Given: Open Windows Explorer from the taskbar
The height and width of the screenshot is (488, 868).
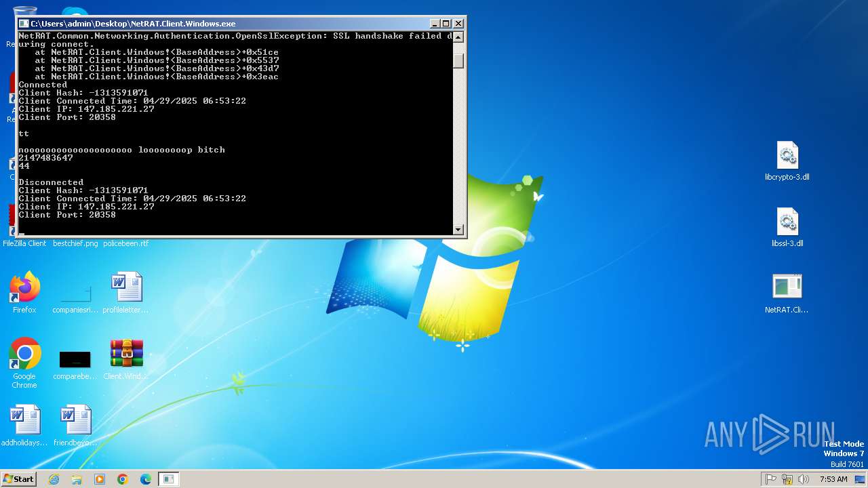Looking at the screenshot, I should click(77, 479).
